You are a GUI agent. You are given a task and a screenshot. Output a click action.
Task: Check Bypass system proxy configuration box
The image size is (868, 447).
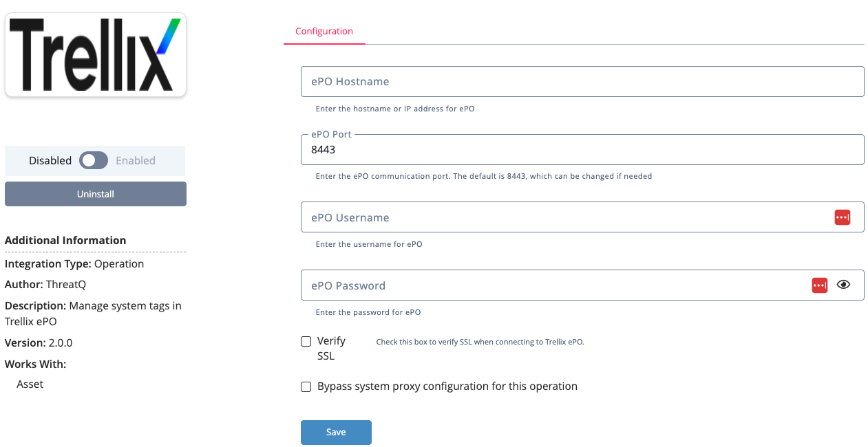pyautogui.click(x=306, y=387)
